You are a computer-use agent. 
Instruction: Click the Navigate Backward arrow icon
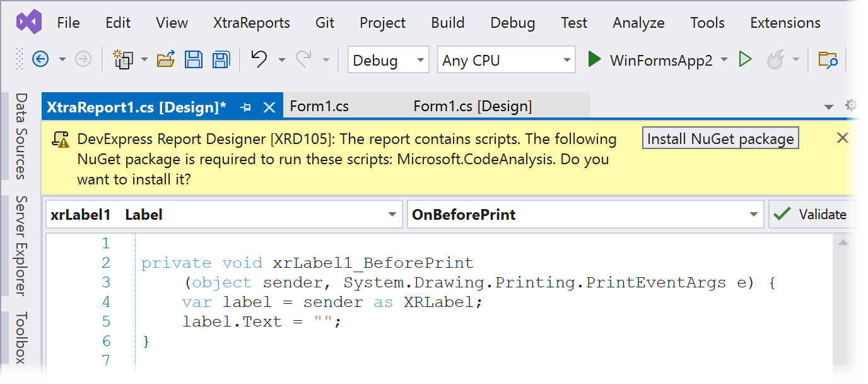pos(40,60)
